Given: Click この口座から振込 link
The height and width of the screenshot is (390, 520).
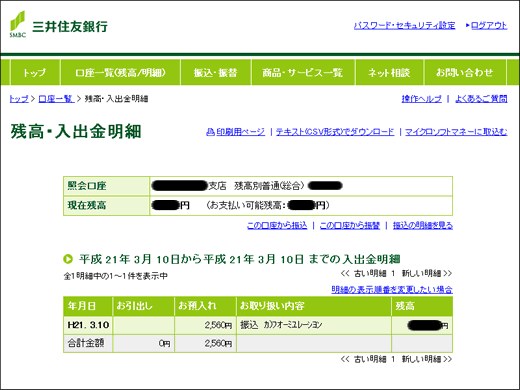Looking at the screenshot, I should coord(277,226).
